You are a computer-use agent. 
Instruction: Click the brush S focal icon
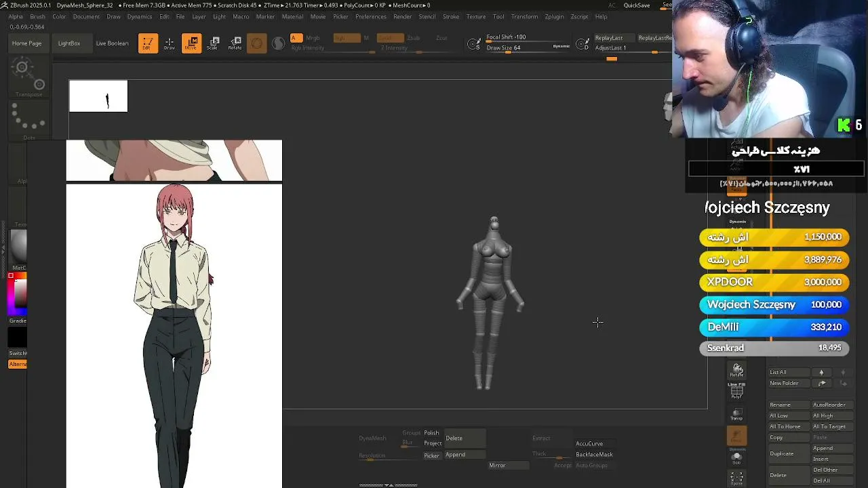point(475,44)
